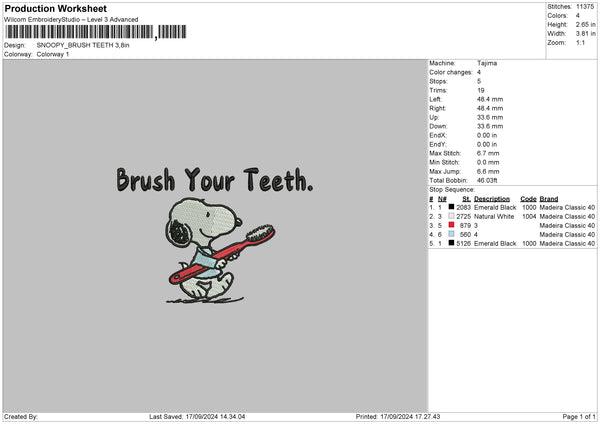Image resolution: width=600 pixels, height=424 pixels.
Task: Click the Total Bobbin value '46.03ft'
Action: [x=487, y=181]
